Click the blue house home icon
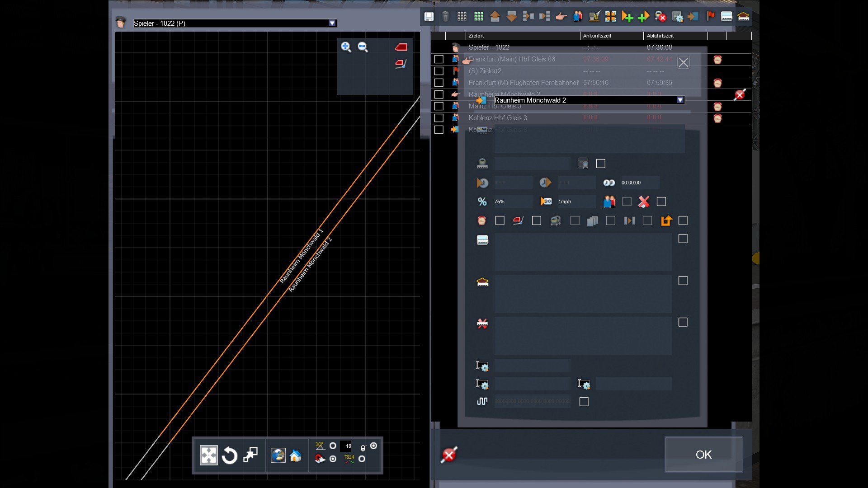The width and height of the screenshot is (868, 488). pyautogui.click(x=296, y=455)
